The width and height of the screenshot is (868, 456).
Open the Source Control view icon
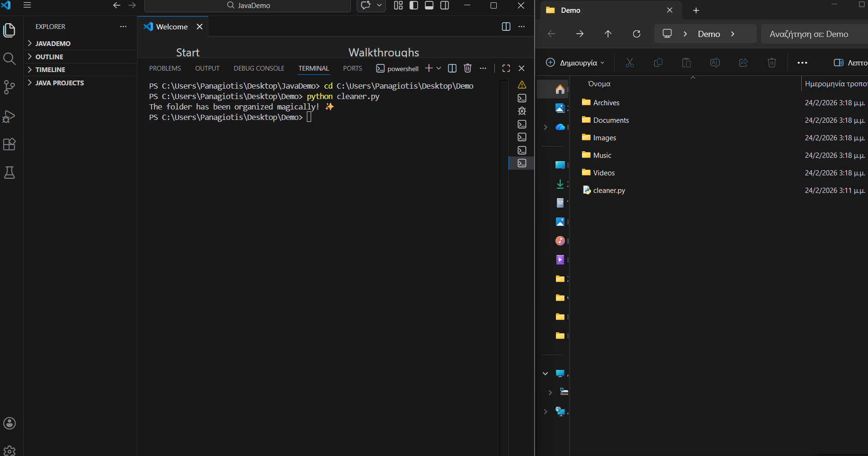9,87
